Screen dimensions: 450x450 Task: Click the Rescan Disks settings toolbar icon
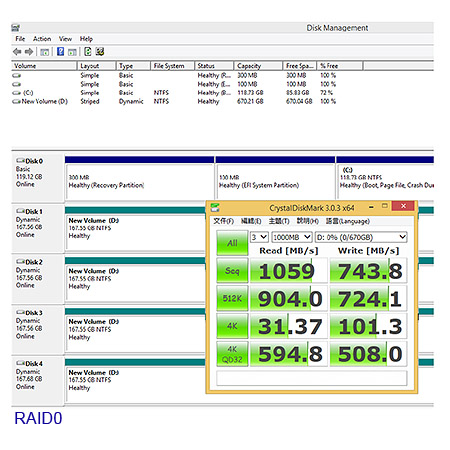[x=100, y=51]
